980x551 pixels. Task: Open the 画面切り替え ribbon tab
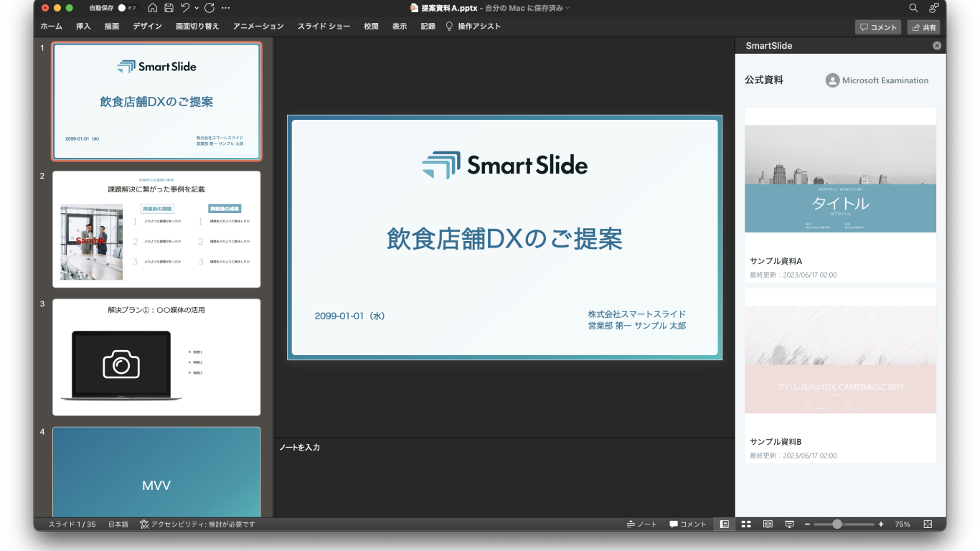197,27
